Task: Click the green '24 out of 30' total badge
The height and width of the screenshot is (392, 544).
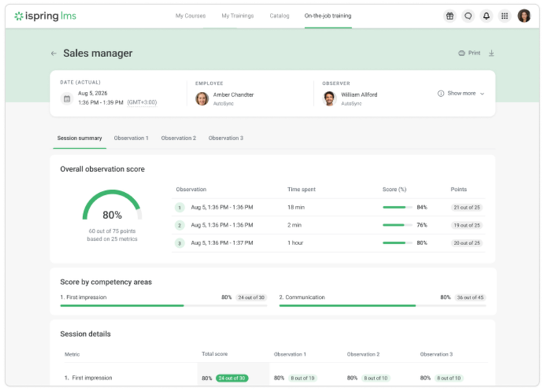Action: [x=231, y=378]
